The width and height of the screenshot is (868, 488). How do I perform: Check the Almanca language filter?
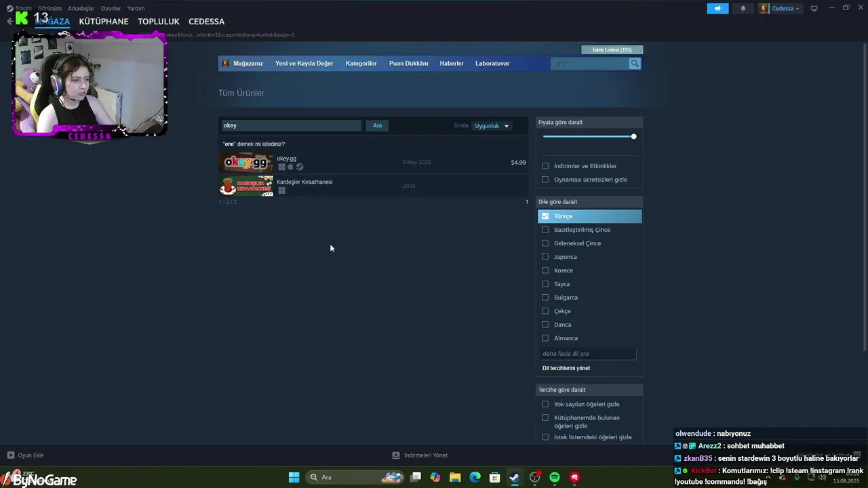pyautogui.click(x=545, y=338)
